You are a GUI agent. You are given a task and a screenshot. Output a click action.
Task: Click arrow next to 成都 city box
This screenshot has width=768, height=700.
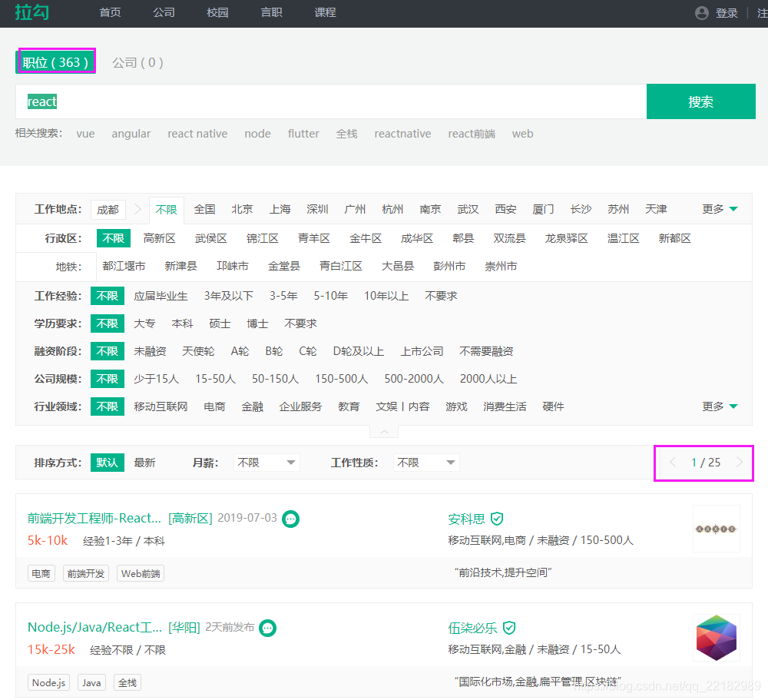point(137,209)
